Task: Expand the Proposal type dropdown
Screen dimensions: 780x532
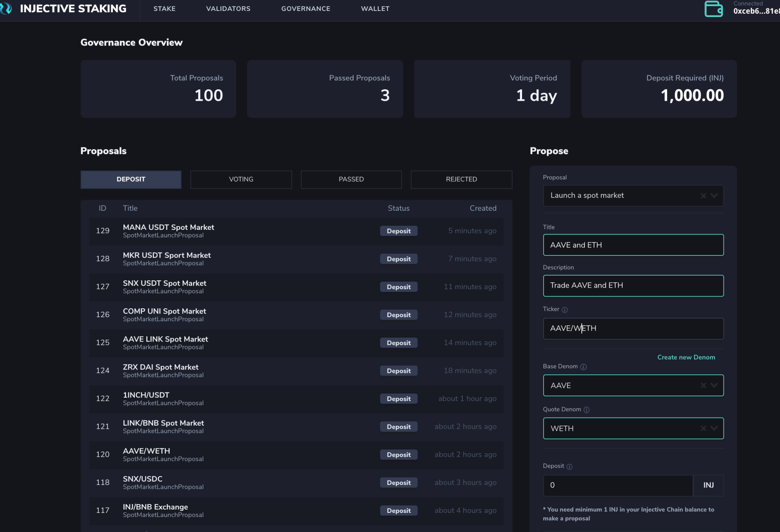Action: pos(714,195)
